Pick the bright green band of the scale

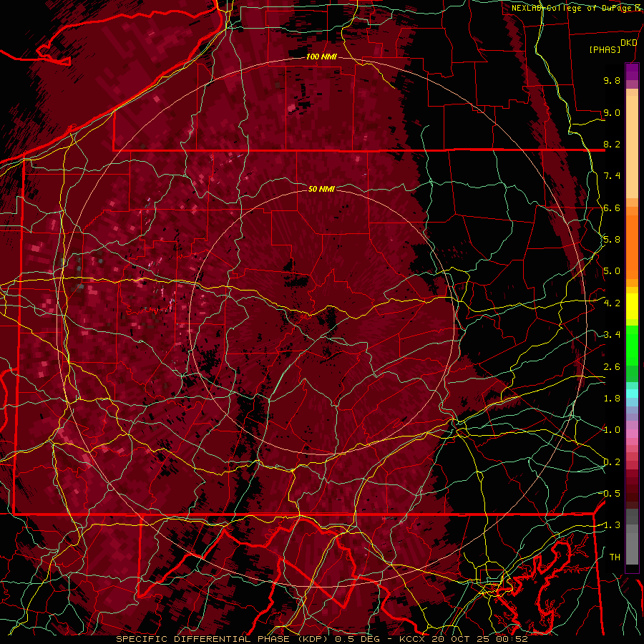(x=632, y=346)
